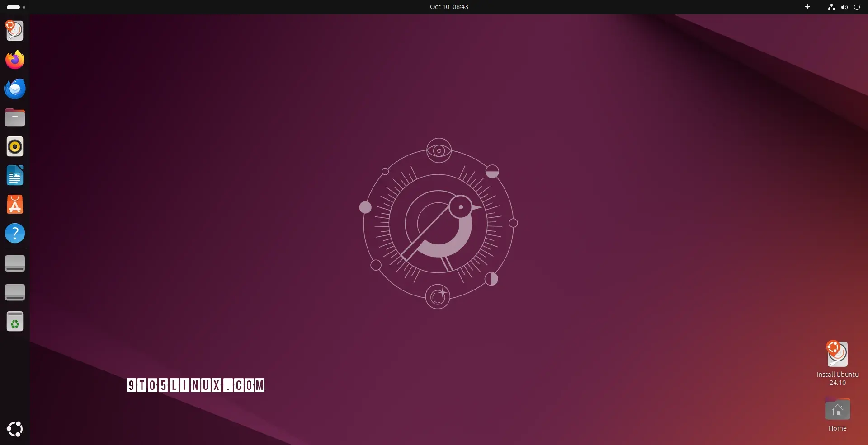Select Install Ubuntu 24.10 desktop shortcut
The height and width of the screenshot is (445, 868).
point(837,355)
